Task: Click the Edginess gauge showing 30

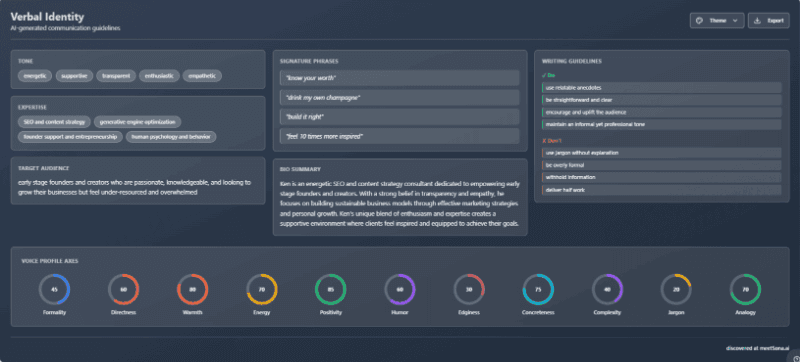Action: [x=469, y=289]
